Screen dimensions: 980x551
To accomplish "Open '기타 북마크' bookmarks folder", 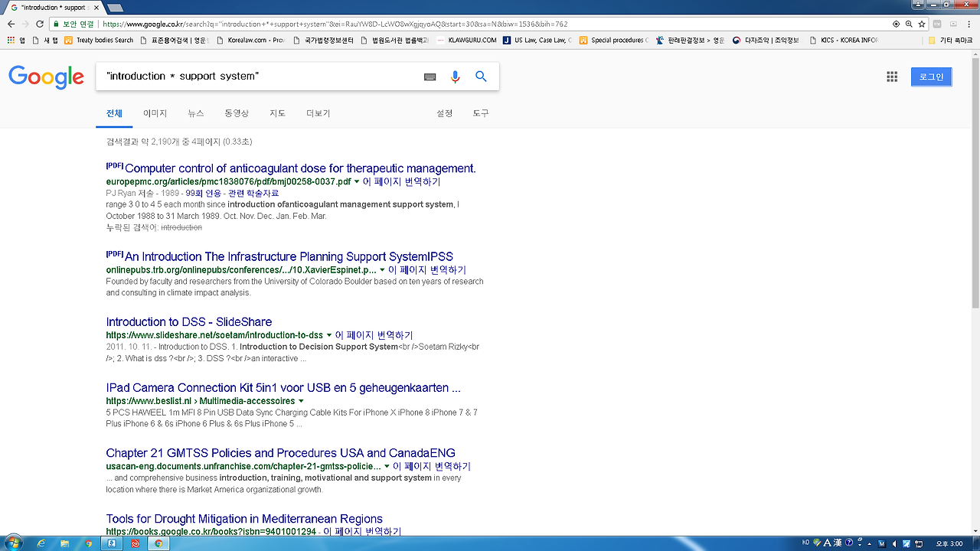I will point(950,40).
